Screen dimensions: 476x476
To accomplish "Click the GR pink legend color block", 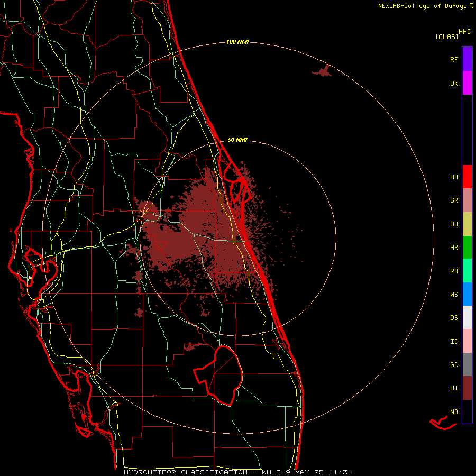I will [467, 200].
